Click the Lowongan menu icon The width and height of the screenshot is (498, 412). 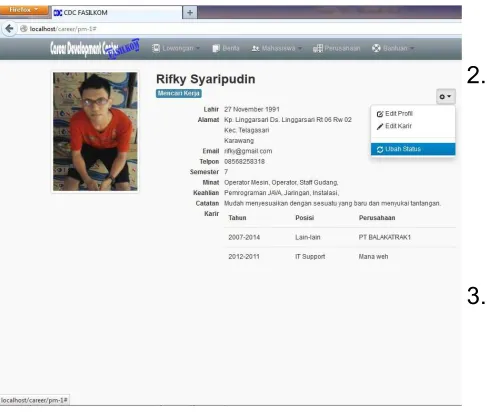coord(156,48)
